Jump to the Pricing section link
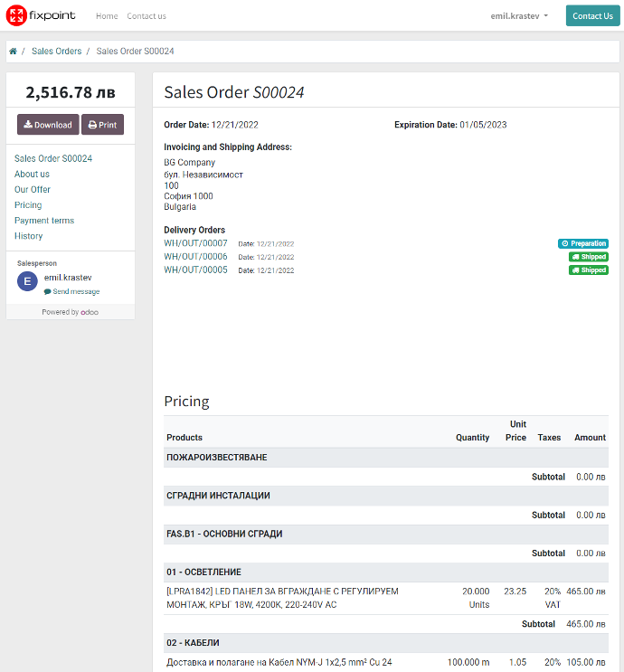Image resolution: width=624 pixels, height=672 pixels. [x=28, y=205]
